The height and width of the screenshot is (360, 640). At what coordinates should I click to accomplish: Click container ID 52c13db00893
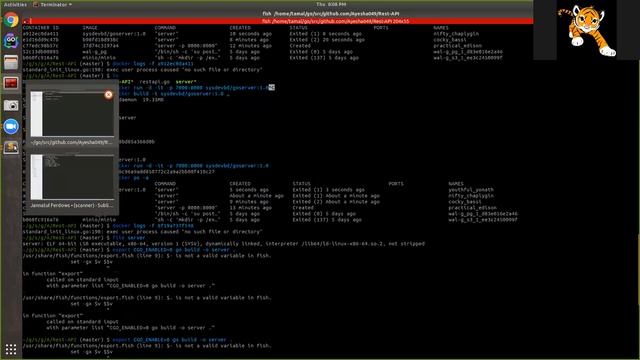point(41,52)
